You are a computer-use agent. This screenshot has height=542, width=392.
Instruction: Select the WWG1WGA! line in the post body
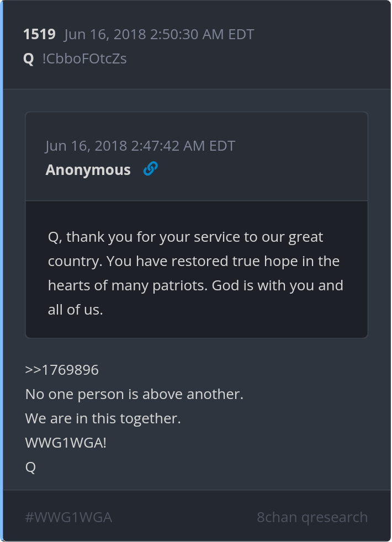point(66,443)
